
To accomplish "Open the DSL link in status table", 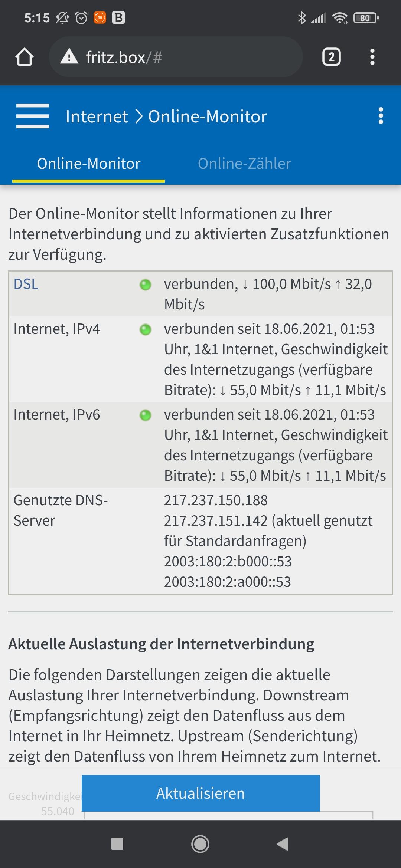I will 26,284.
